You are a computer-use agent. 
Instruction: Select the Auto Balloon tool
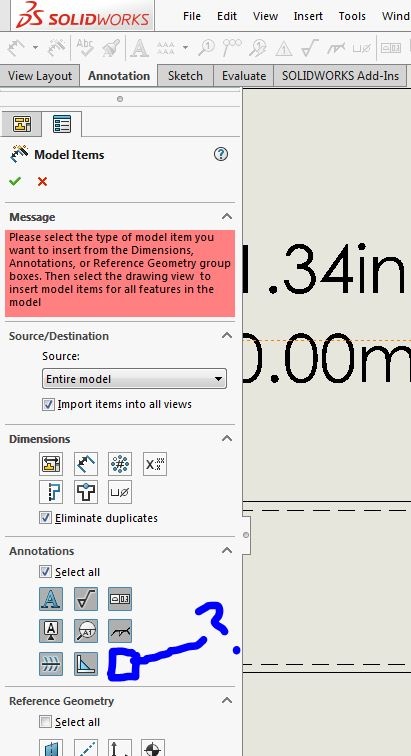[232, 48]
